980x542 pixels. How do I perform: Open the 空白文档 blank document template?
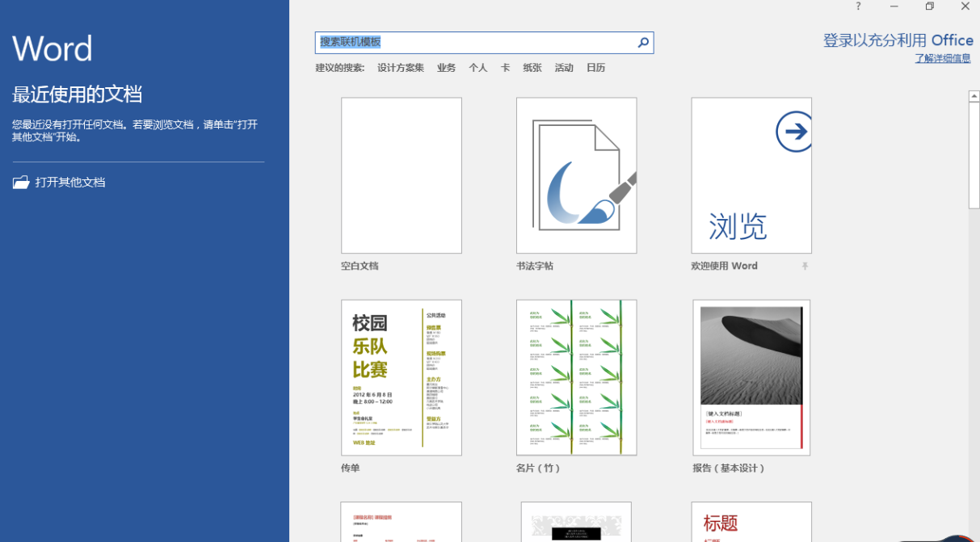402,175
